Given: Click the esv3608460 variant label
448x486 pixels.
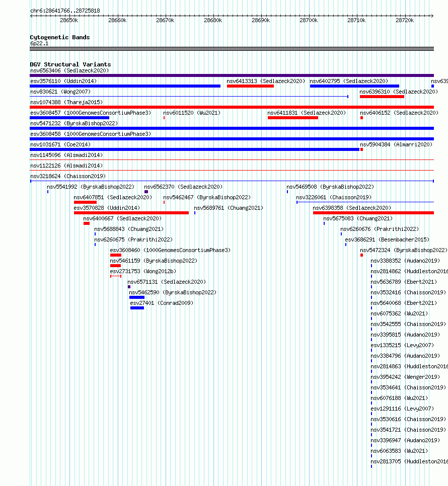Looking at the screenshot, I should (170, 250).
